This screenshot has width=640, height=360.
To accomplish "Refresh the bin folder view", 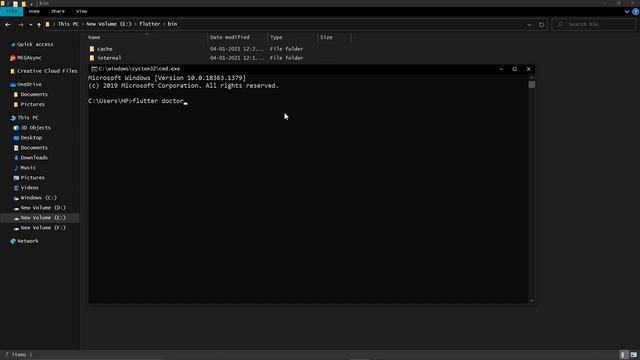I will [541, 24].
